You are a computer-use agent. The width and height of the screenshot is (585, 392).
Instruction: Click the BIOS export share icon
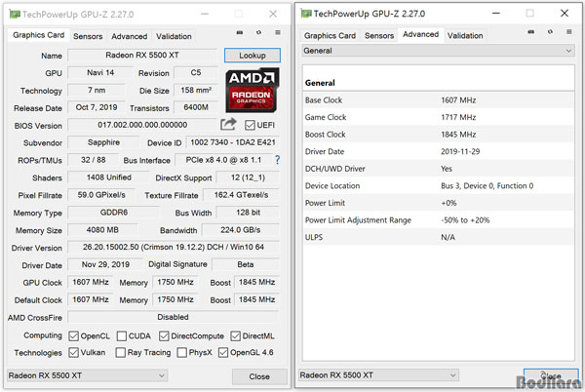[228, 124]
